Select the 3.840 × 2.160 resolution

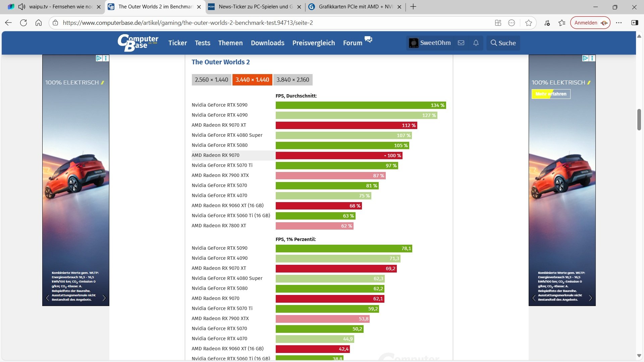click(293, 80)
